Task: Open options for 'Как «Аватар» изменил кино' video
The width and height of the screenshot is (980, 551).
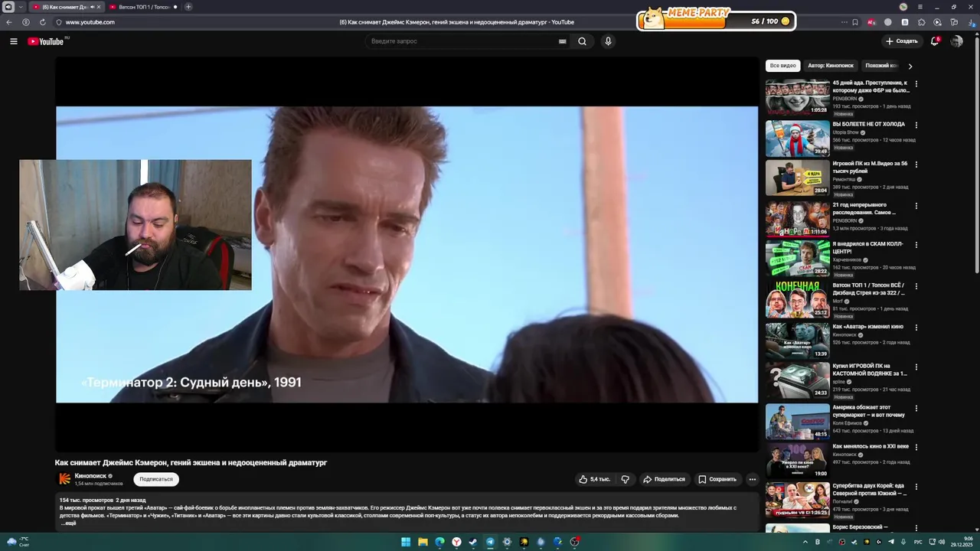Action: point(916,328)
